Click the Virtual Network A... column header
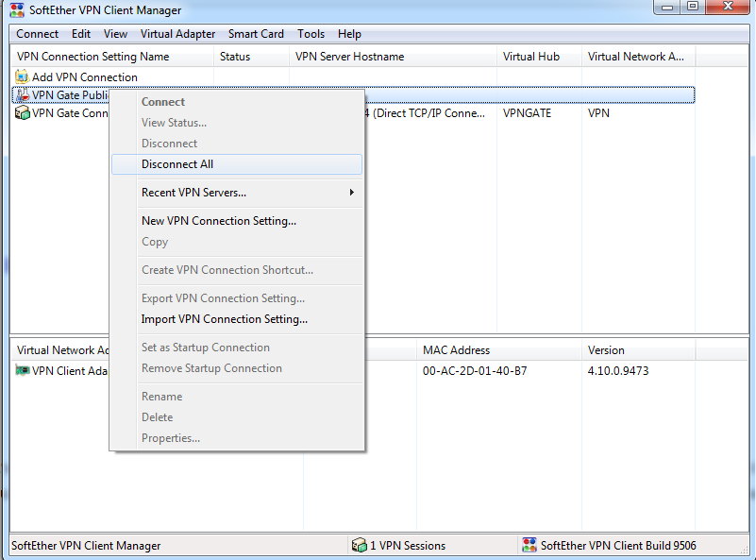The image size is (756, 560). tap(638, 57)
